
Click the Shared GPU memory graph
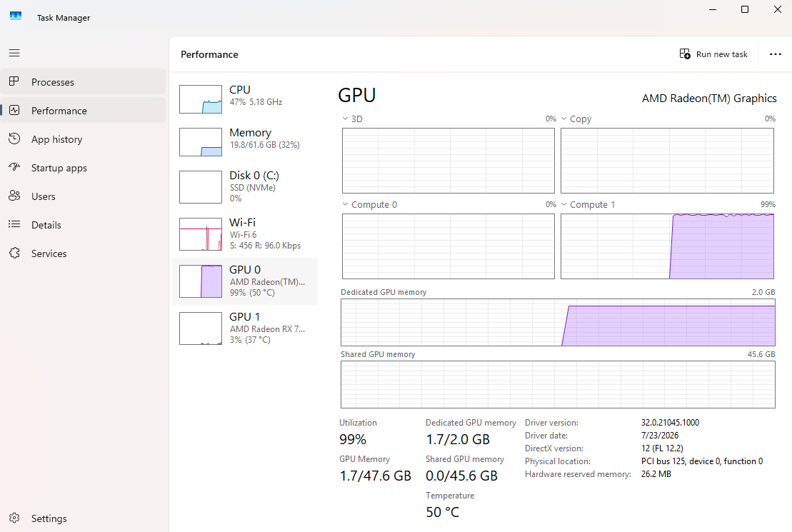pyautogui.click(x=558, y=384)
